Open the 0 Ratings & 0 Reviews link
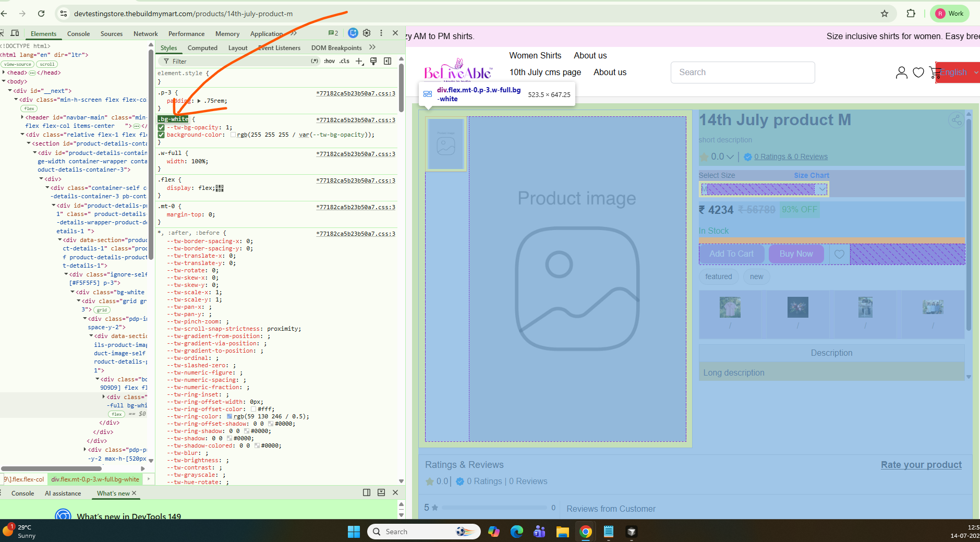The width and height of the screenshot is (980, 542). pyautogui.click(x=791, y=156)
